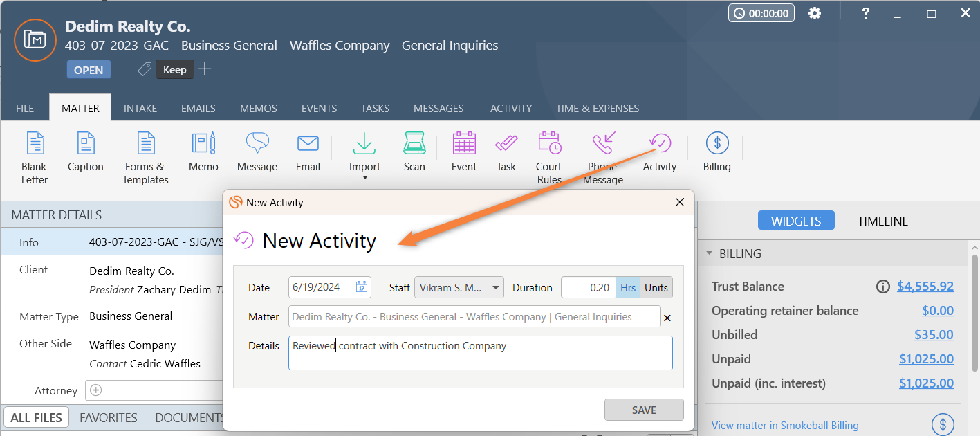
Task: Open the help question mark
Action: [865, 13]
